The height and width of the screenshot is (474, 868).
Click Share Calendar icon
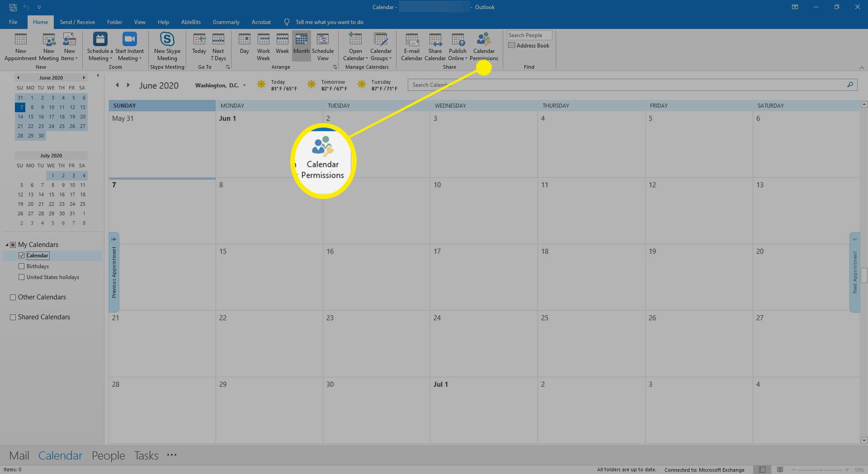point(435,47)
